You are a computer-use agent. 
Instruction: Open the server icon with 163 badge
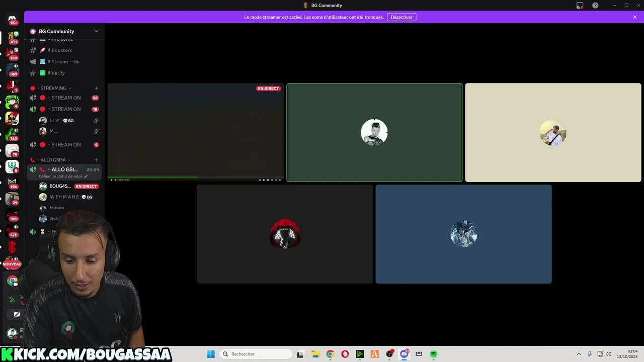point(12,134)
